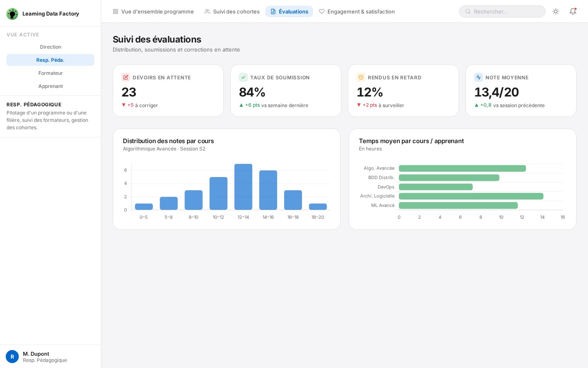Image resolution: width=588 pixels, height=368 pixels.
Task: Switch to Suivi des cohortes tab
Action: click(232, 11)
